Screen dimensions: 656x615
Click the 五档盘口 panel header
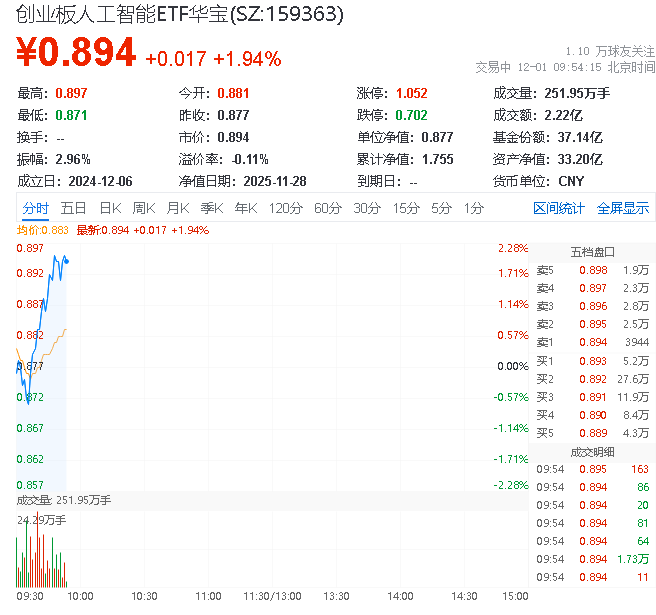(x=592, y=252)
